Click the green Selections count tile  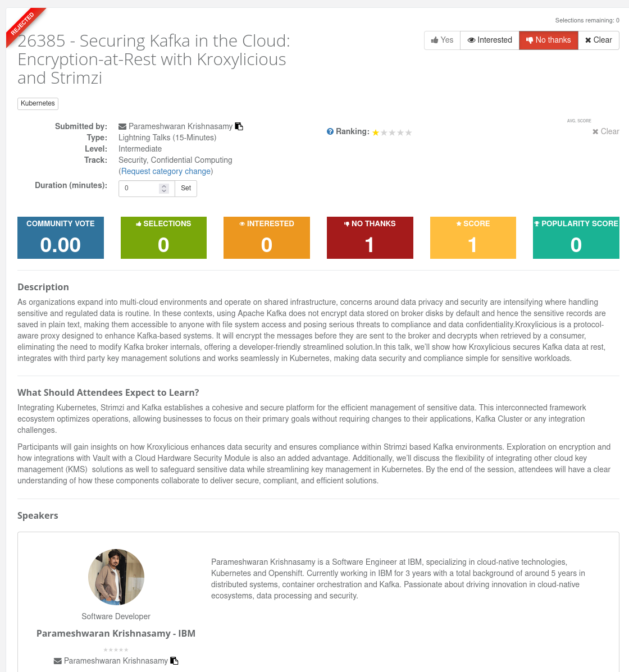[163, 237]
